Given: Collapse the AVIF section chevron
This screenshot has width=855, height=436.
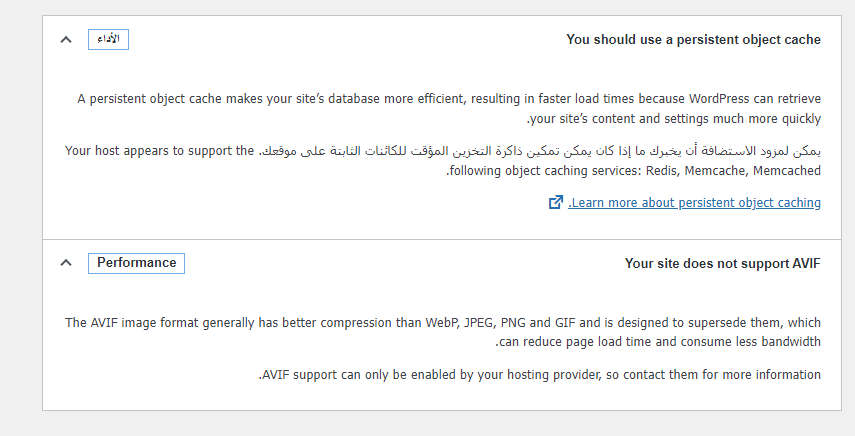Looking at the screenshot, I should click(x=66, y=263).
